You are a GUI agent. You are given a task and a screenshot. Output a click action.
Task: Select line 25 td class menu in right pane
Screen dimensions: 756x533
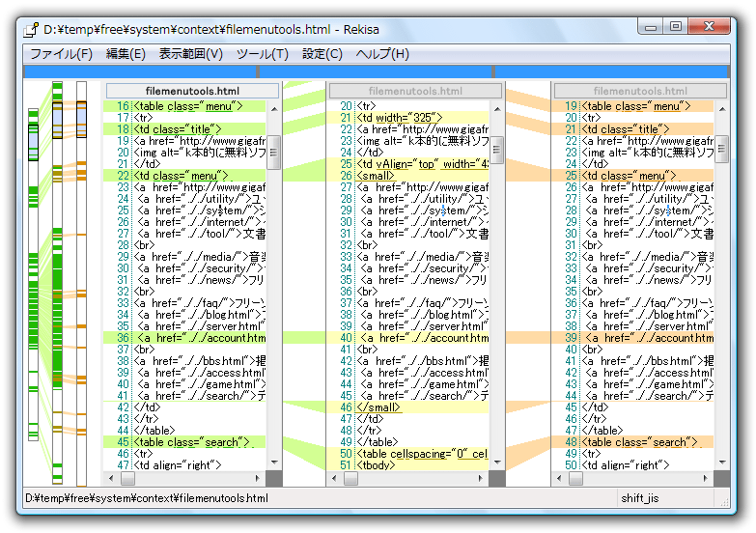(632, 176)
